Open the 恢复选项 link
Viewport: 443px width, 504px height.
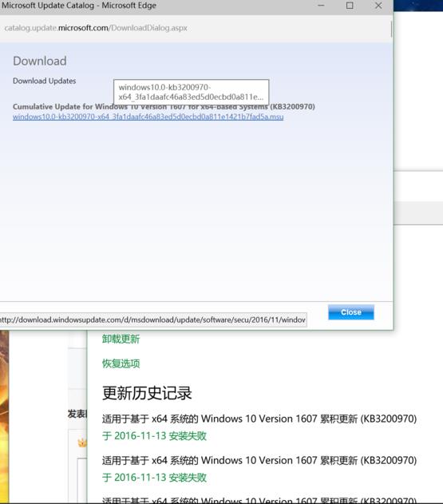(x=121, y=363)
